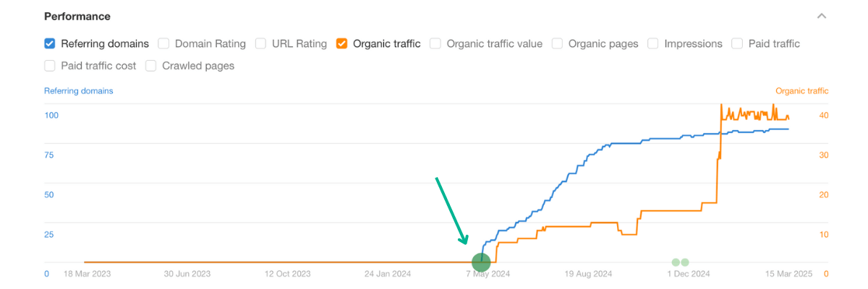Screen dimensions: 868x289
Task: Enable the Crawled pages checkbox
Action: click(151, 66)
